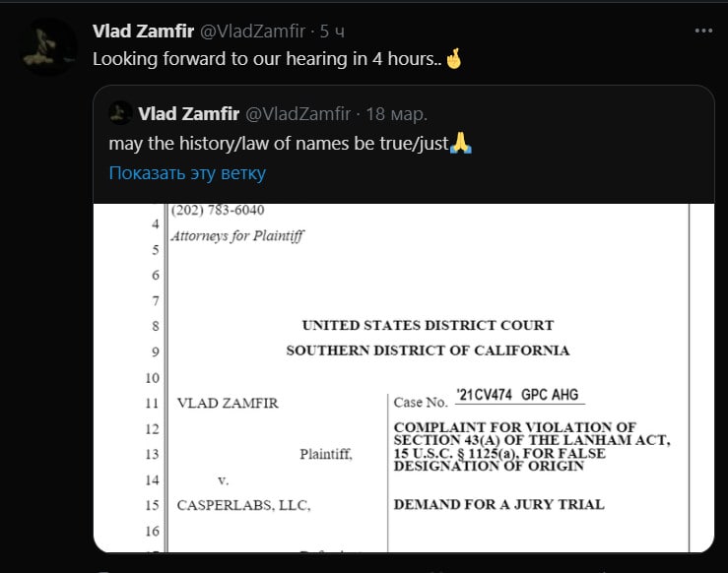Click the crossed fingers emoji

pyautogui.click(x=454, y=58)
